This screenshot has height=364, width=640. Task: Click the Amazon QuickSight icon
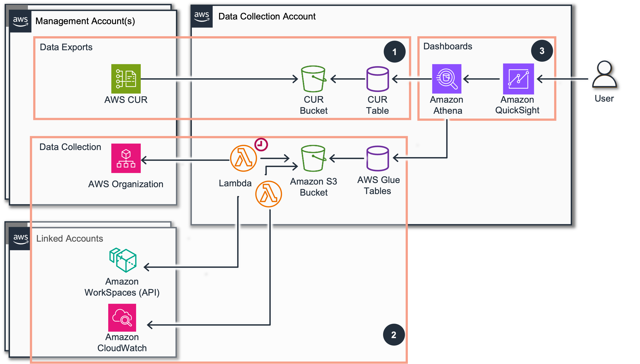pyautogui.click(x=518, y=79)
